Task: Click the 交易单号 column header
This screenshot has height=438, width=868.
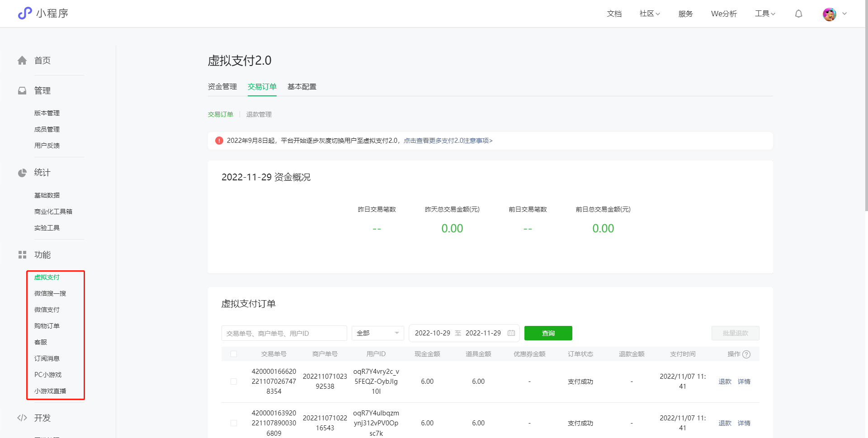Action: pyautogui.click(x=274, y=354)
